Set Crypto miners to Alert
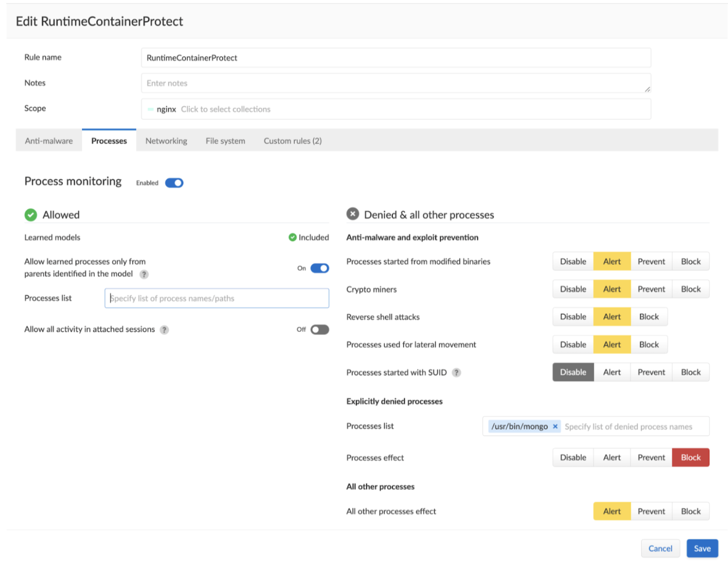This screenshot has width=728, height=577. tap(612, 289)
